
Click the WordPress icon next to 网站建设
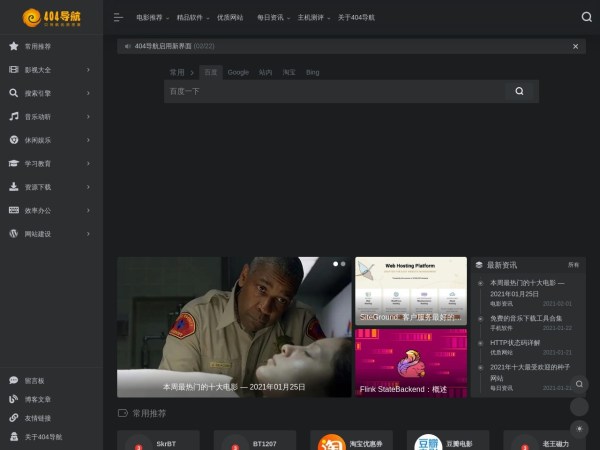(x=14, y=233)
